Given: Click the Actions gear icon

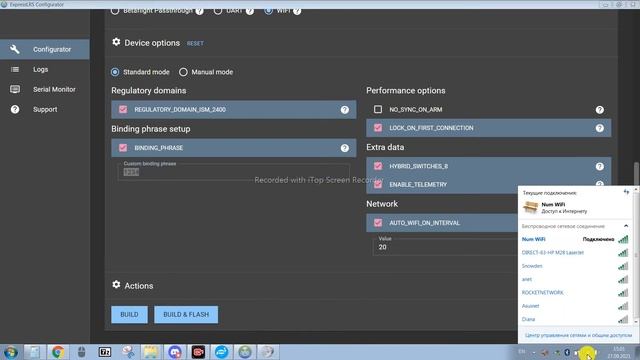Looking at the screenshot, I should tap(116, 284).
